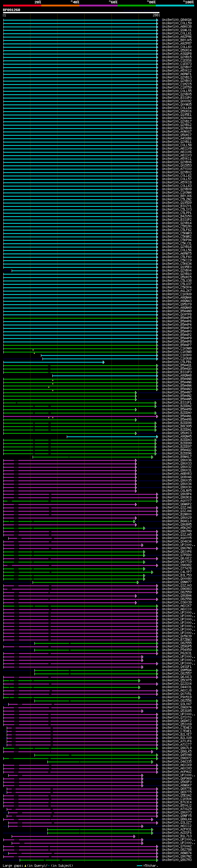Select the red 20% identity legend segment
This screenshot has height=868, width=197.
pos(22,6)
